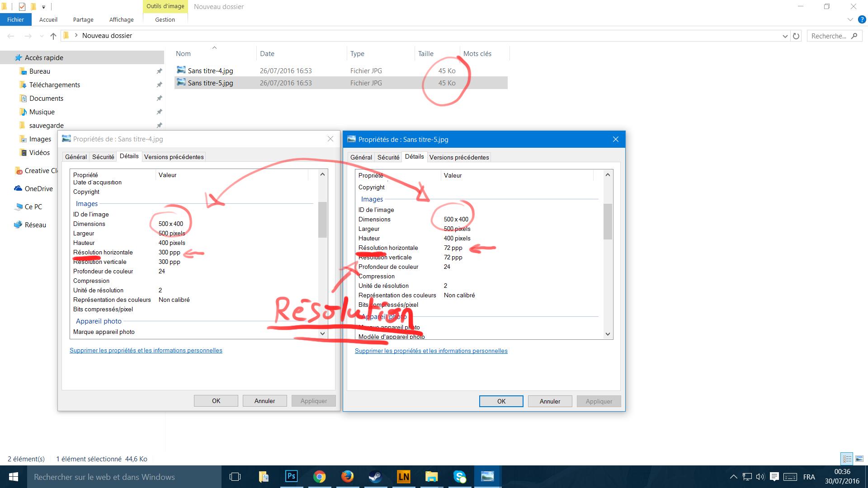Show hidden system tray icons
This screenshot has width=868, height=488.
click(x=733, y=477)
